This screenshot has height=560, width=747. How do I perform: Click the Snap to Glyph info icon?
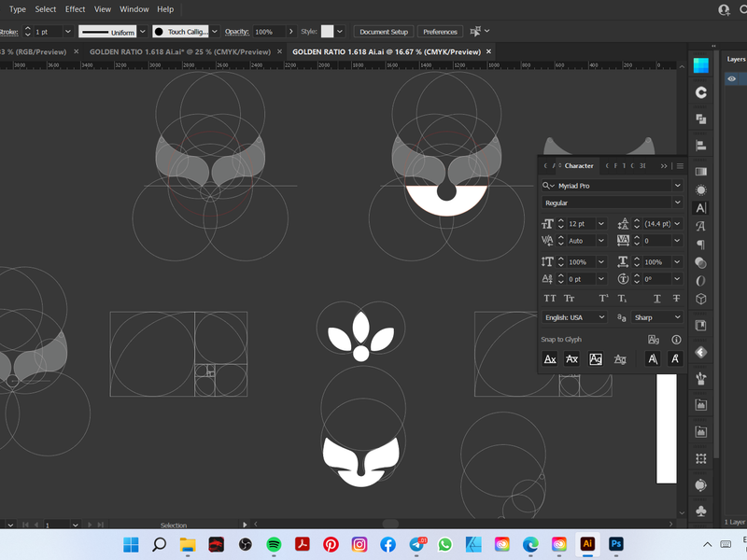pos(676,340)
